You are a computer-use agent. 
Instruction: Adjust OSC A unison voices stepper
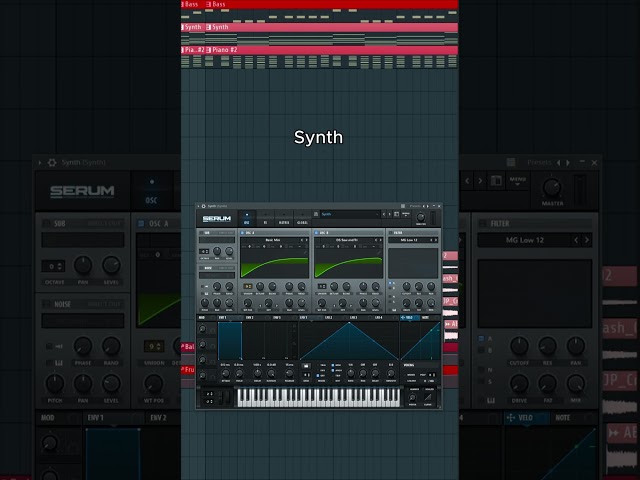[248, 286]
